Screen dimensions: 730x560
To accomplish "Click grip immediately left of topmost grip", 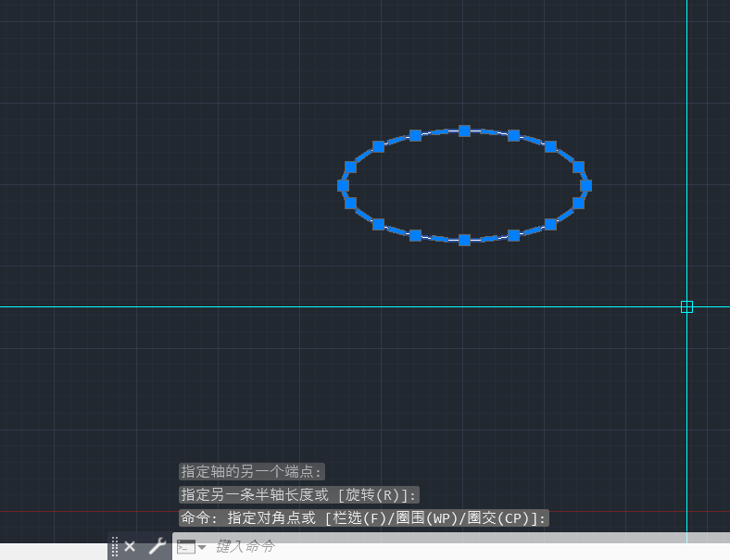I will click(415, 135).
